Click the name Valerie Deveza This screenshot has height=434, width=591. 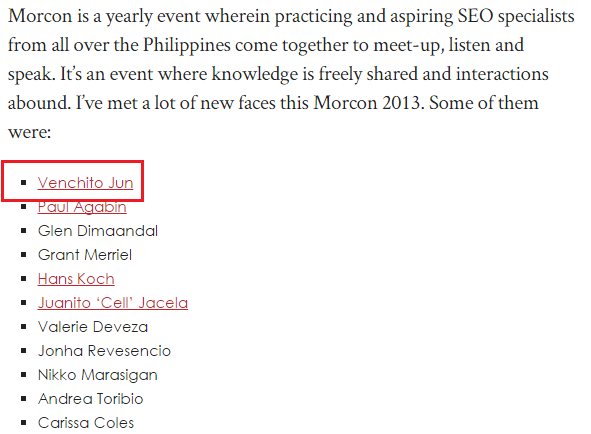tap(93, 327)
